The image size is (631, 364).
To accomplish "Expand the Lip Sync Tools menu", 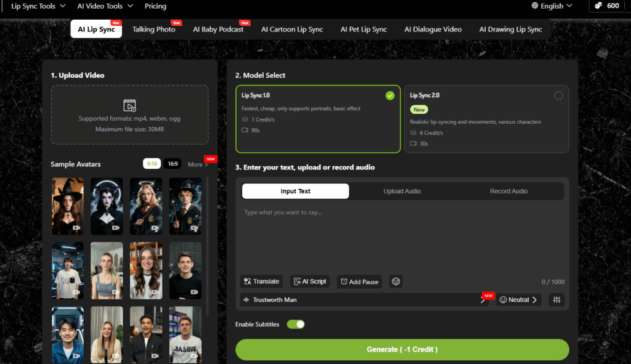I will 38,6.
